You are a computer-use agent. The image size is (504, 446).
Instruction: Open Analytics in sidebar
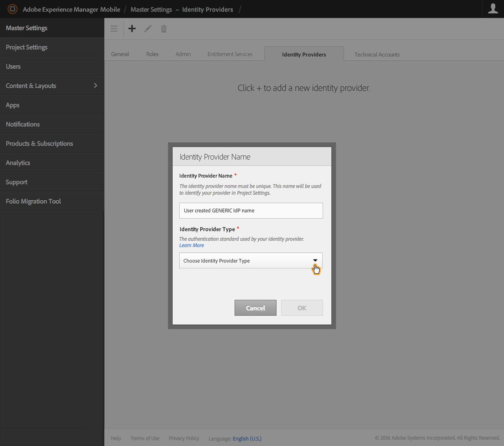click(52, 163)
